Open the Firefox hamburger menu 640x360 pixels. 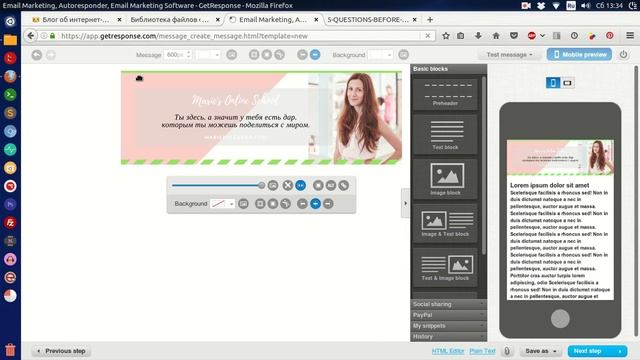630,36
